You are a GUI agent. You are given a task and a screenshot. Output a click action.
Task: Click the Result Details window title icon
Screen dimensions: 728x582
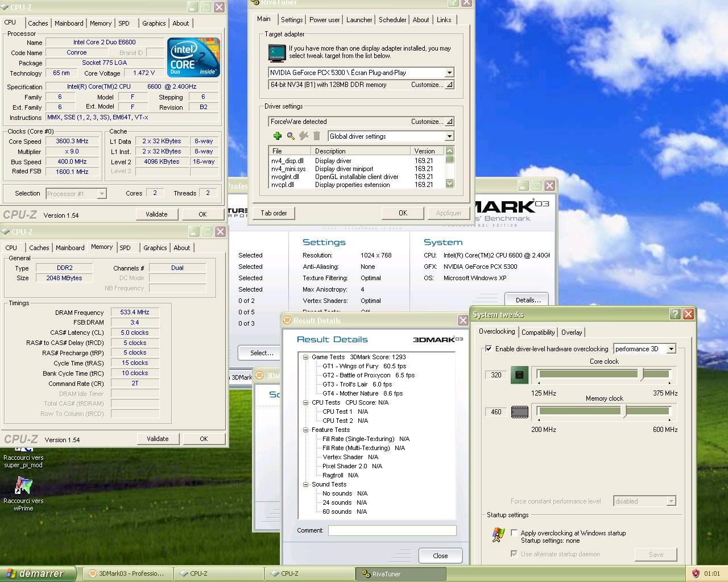pyautogui.click(x=287, y=321)
